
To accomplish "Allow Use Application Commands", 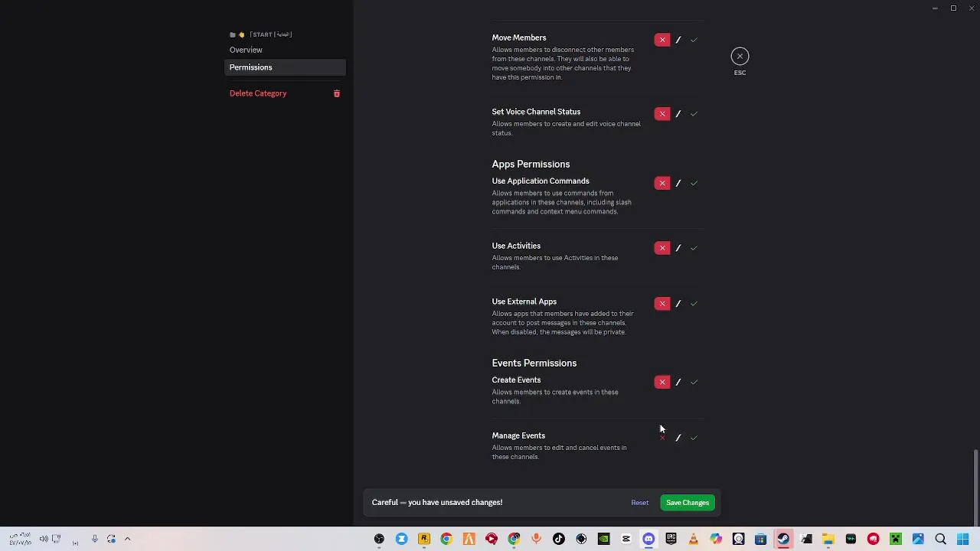I will [x=694, y=184].
